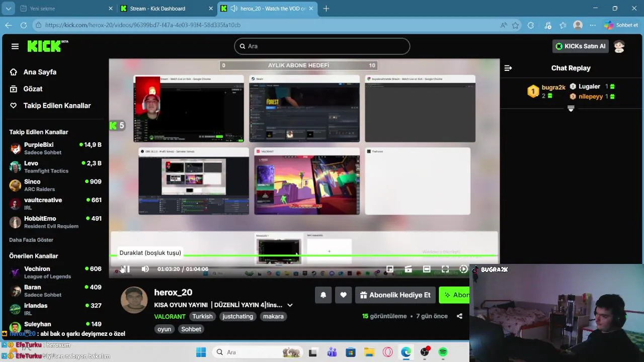Click the gold rank badge of bugra2k
Viewport: 644px width, 362px height.
533,91
